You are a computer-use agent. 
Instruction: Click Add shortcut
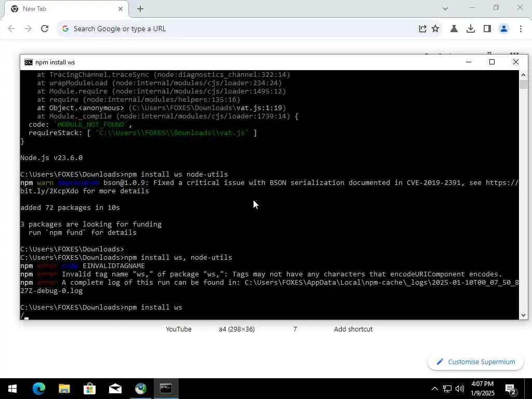tap(353, 329)
